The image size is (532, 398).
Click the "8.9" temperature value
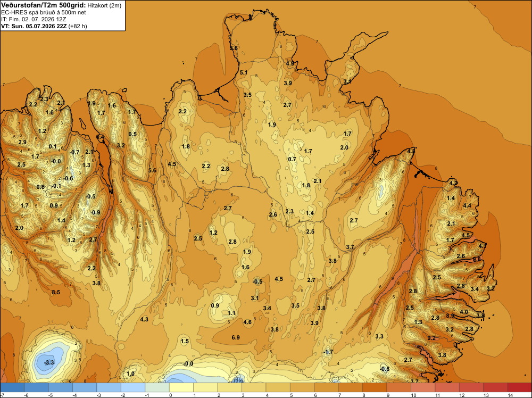coord(450,316)
